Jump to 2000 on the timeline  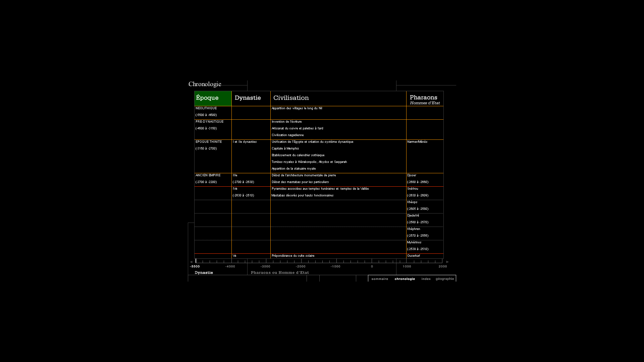[x=443, y=266]
